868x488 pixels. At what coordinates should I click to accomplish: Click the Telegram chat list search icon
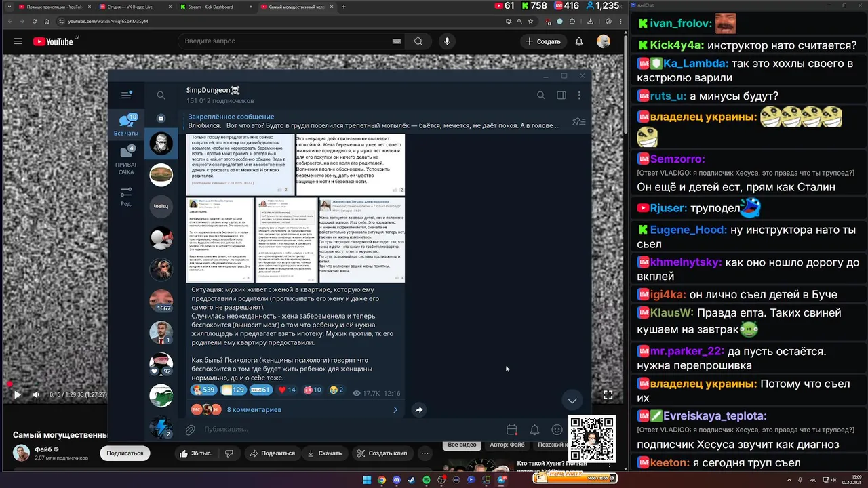pyautogui.click(x=161, y=96)
